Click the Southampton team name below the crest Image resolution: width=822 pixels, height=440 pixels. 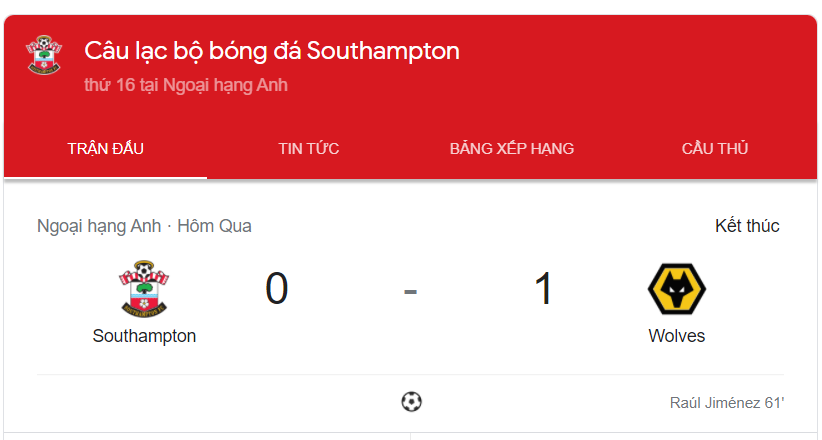pyautogui.click(x=144, y=336)
